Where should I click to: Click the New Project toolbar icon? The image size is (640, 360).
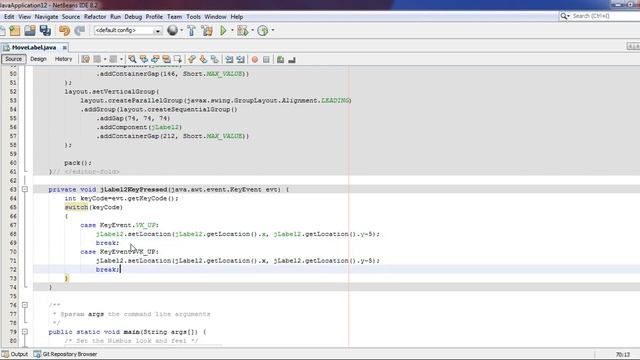(15, 31)
